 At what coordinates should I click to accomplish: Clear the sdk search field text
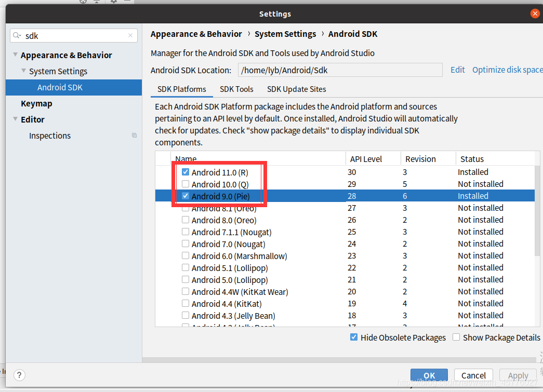130,36
